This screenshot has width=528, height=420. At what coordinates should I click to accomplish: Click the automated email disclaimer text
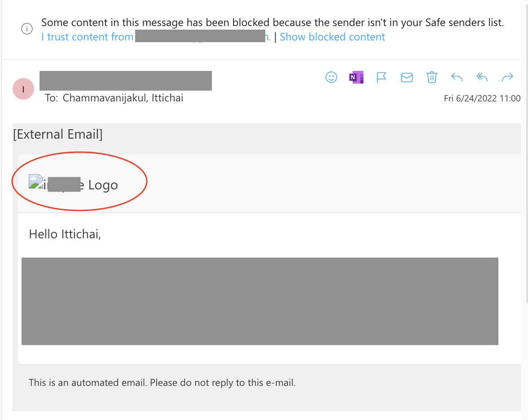tap(162, 383)
